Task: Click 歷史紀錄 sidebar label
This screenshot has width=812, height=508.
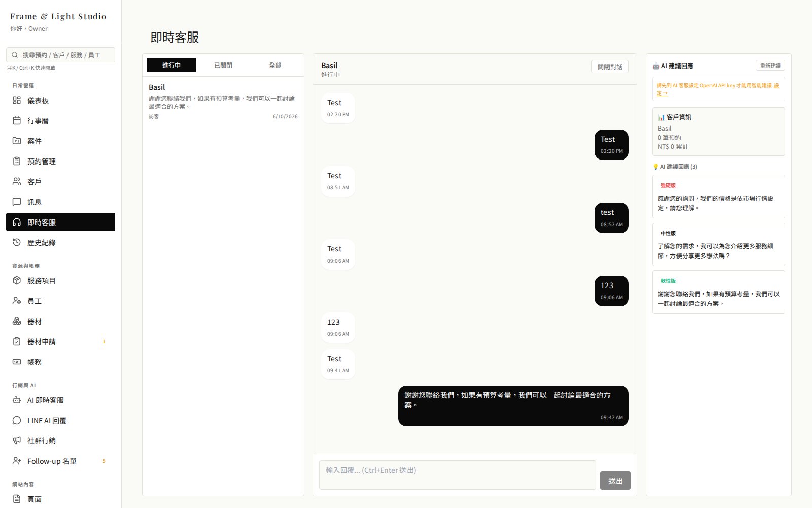Action: pos(42,242)
